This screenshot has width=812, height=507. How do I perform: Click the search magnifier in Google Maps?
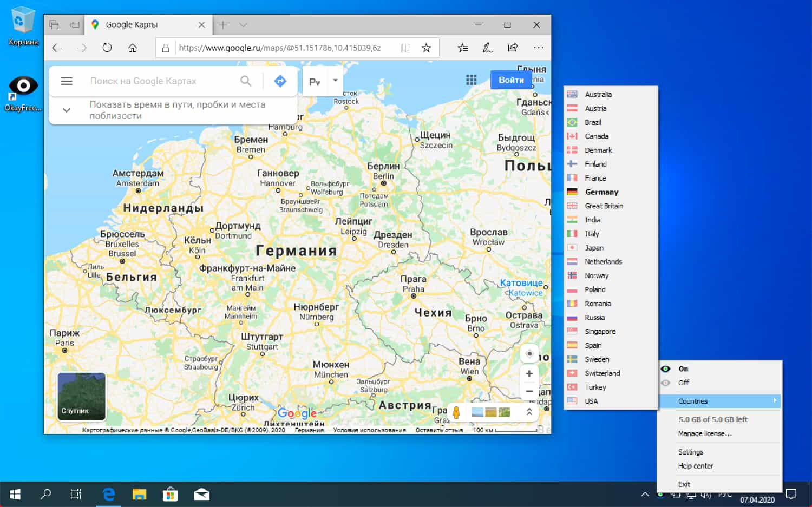point(246,81)
